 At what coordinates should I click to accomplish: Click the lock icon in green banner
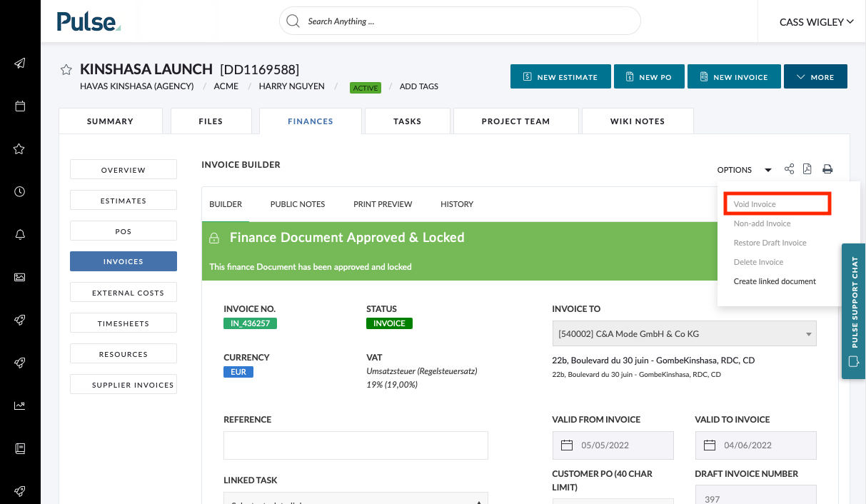213,238
